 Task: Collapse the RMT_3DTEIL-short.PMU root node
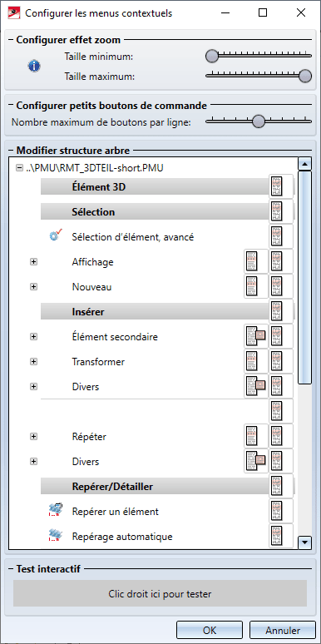[18, 168]
